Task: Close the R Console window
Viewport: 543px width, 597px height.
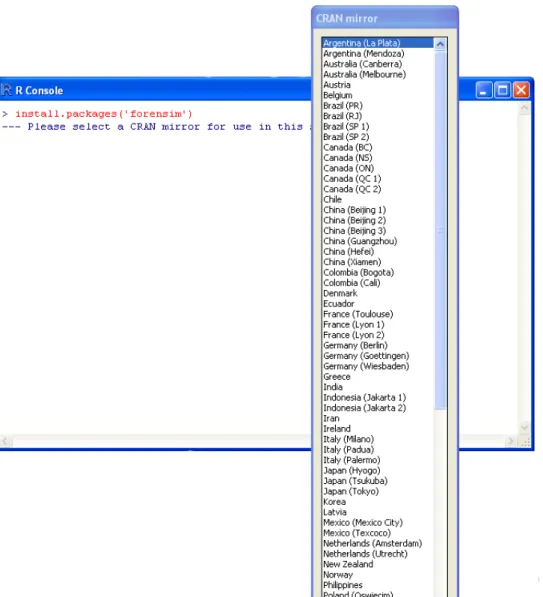Action: tap(521, 91)
